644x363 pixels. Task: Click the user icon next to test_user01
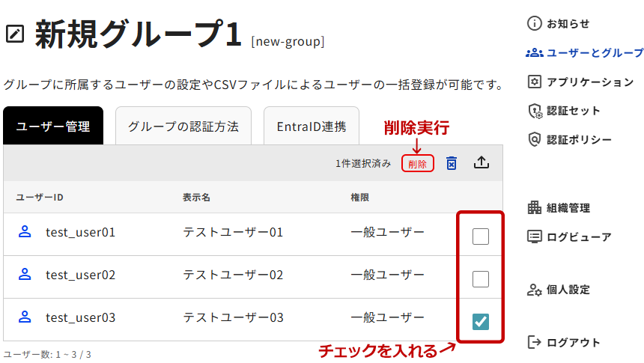pos(25,233)
